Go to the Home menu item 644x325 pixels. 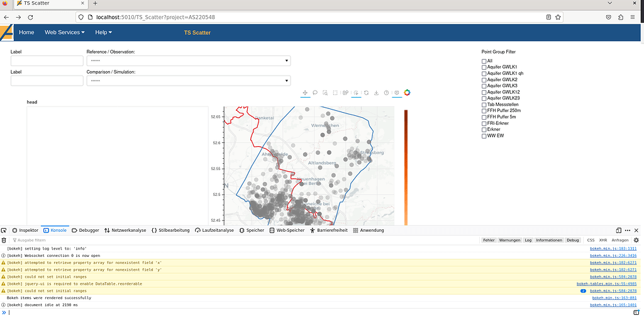[26, 32]
